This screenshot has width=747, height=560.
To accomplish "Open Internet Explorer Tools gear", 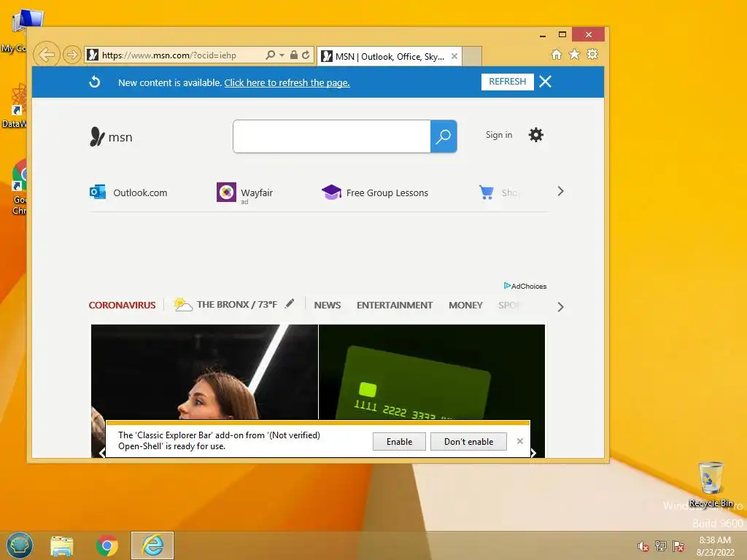I will pos(592,54).
